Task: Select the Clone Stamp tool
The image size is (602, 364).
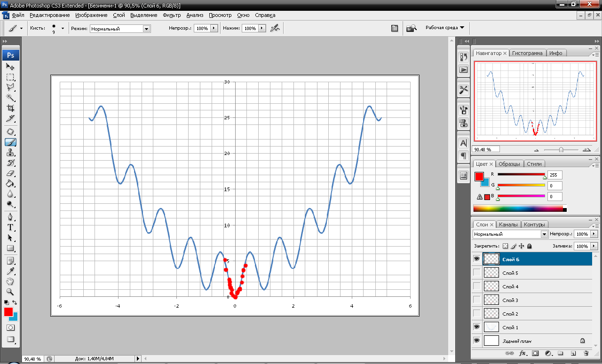Action: pos(10,153)
